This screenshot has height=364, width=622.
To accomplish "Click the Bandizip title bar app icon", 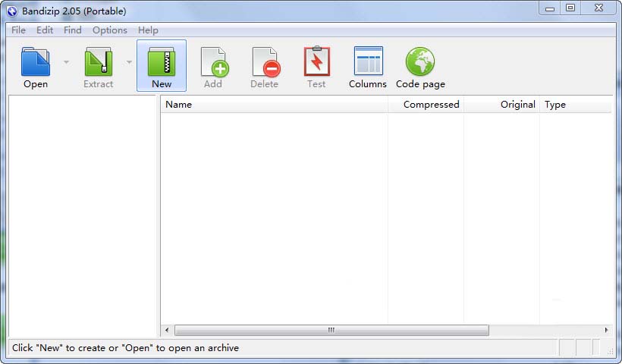I will point(12,11).
